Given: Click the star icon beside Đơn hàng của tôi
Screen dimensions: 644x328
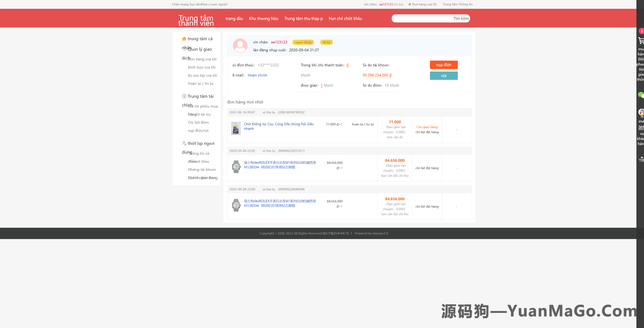Looking at the screenshot, I should click(409, 4).
